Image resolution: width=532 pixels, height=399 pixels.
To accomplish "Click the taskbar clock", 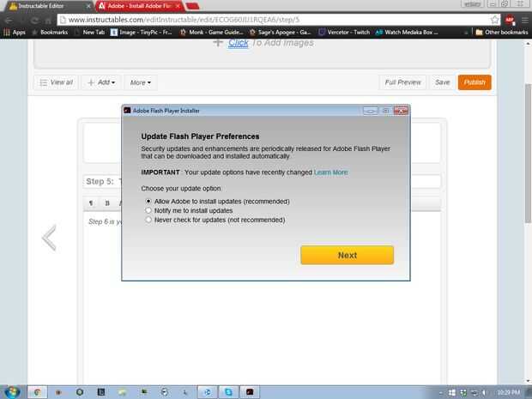I will (x=508, y=392).
